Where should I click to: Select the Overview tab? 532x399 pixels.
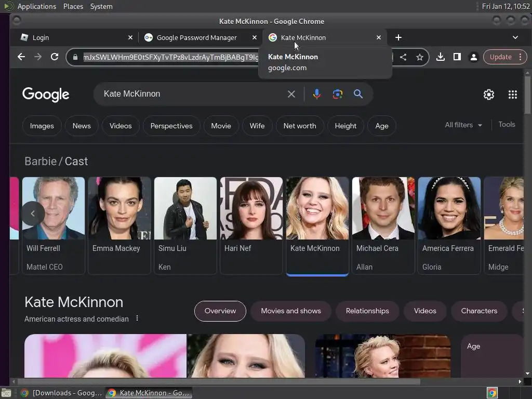[x=220, y=311]
